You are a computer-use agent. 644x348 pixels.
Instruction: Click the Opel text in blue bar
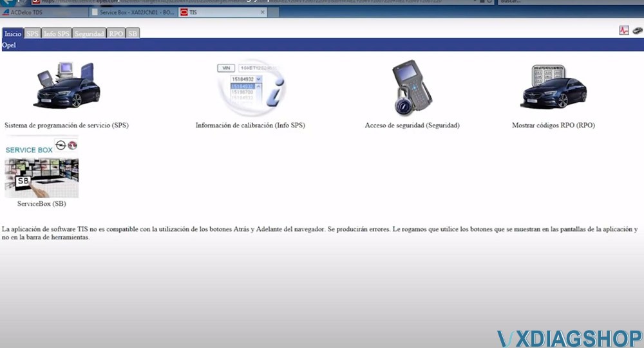8,45
